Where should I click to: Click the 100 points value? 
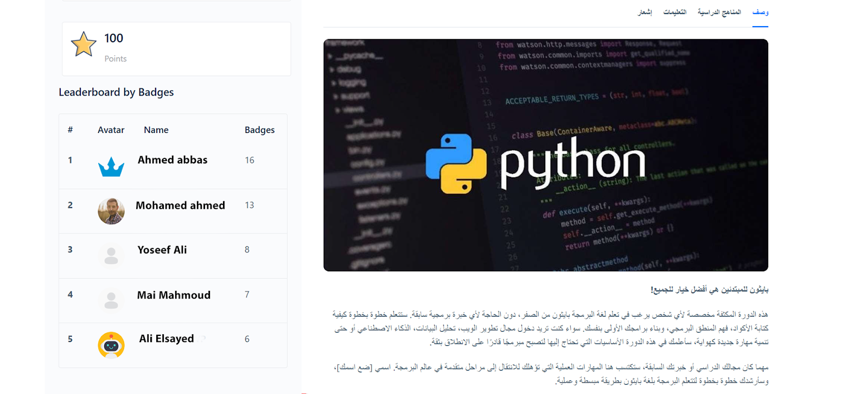[x=114, y=38]
